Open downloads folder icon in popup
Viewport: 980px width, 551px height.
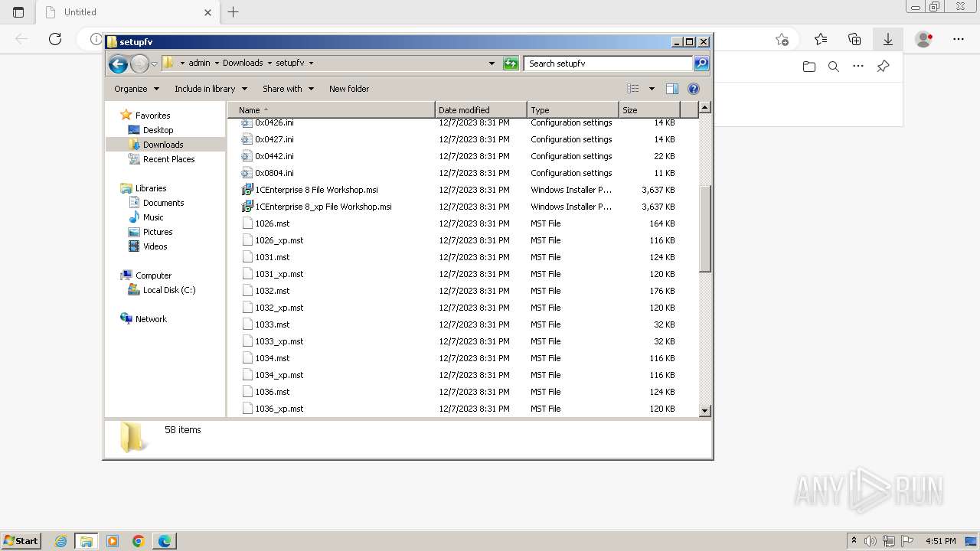click(x=809, y=67)
